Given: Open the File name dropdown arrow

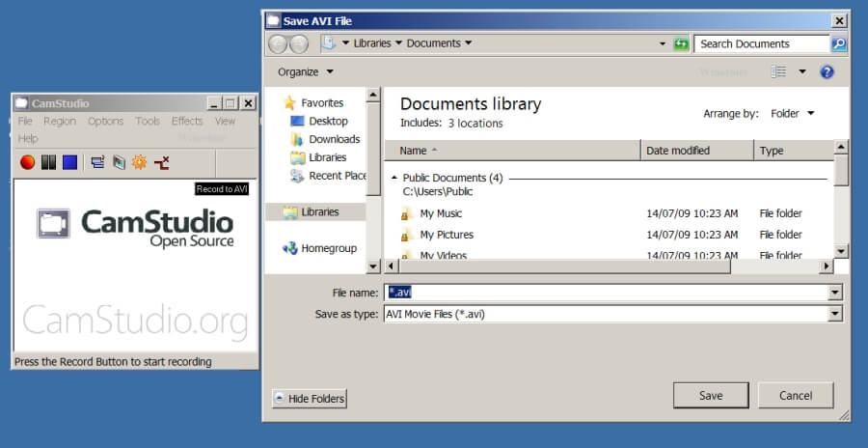Looking at the screenshot, I should (x=835, y=293).
